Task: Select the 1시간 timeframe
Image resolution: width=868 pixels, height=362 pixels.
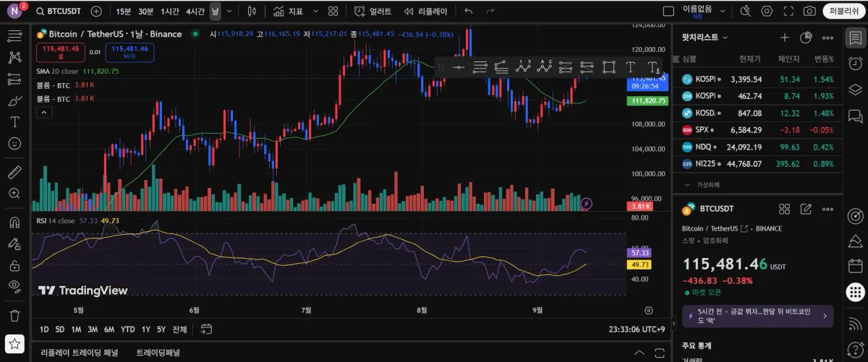Action: pyautogui.click(x=170, y=12)
